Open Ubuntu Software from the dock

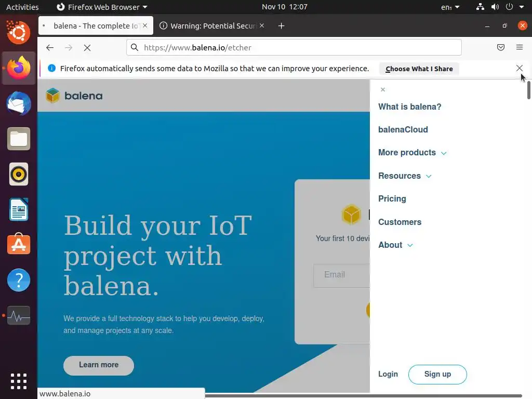19,245
